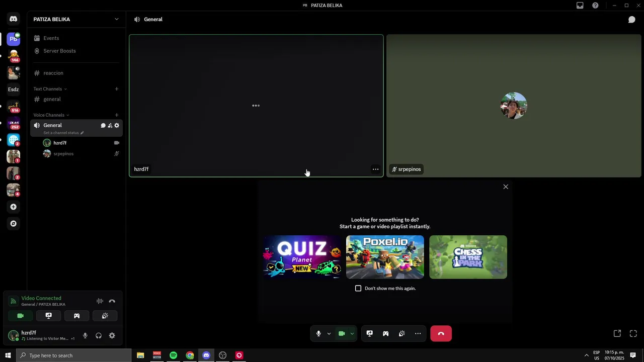
Task: Open Explore Discoverable Servers compass icon
Action: point(13,224)
